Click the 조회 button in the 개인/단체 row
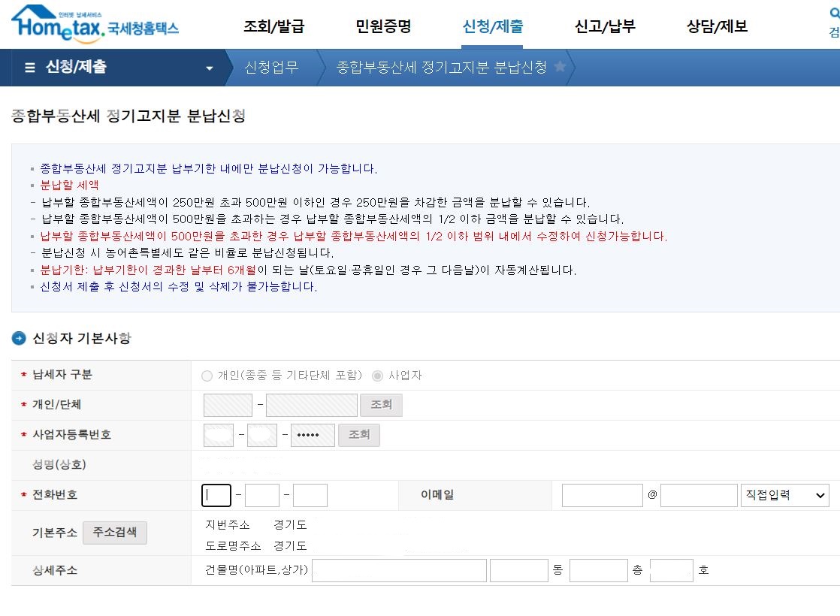This screenshot has width=840, height=616. click(x=381, y=404)
